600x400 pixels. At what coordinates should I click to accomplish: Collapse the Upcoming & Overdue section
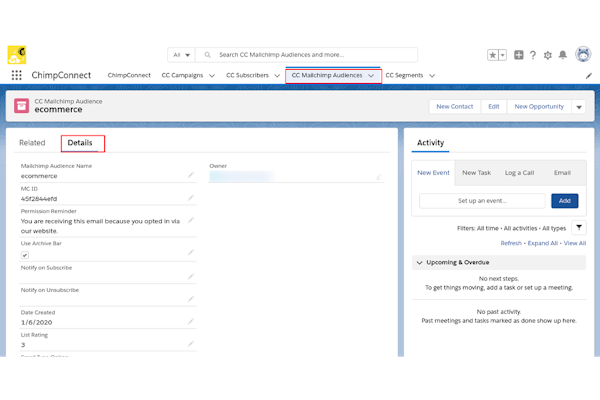(x=420, y=262)
